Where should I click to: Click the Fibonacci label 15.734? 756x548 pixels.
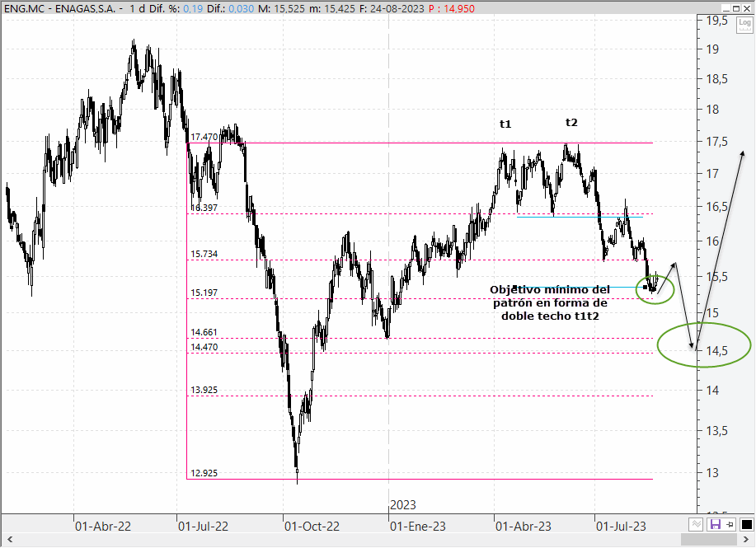[204, 254]
